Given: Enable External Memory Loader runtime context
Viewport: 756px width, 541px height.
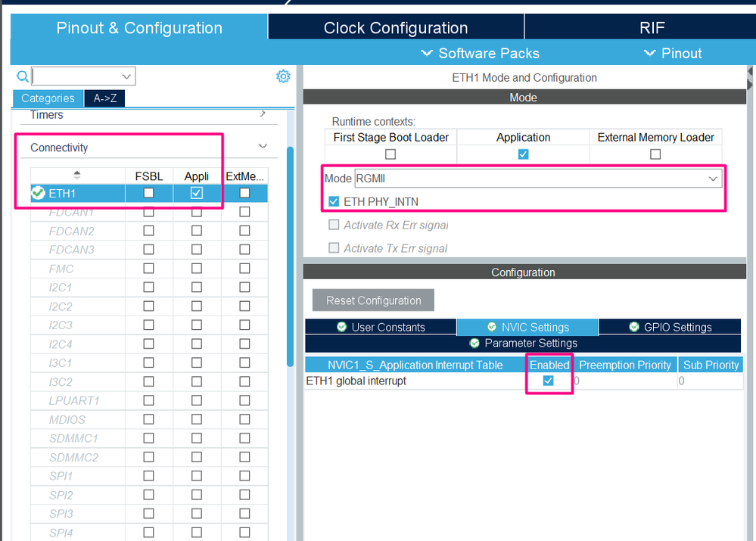Looking at the screenshot, I should 655,154.
